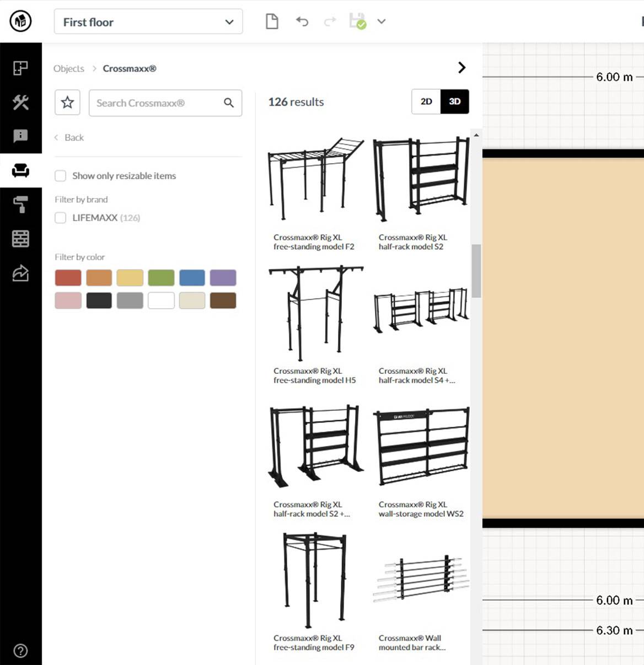Screen dimensions: 644x665
Task: Redo the last action
Action: pos(330,22)
